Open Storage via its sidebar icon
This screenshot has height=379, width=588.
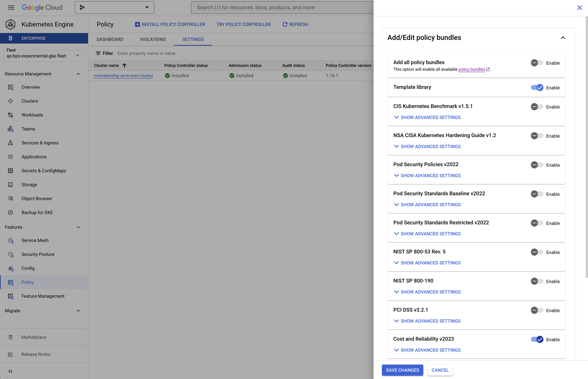10,185
